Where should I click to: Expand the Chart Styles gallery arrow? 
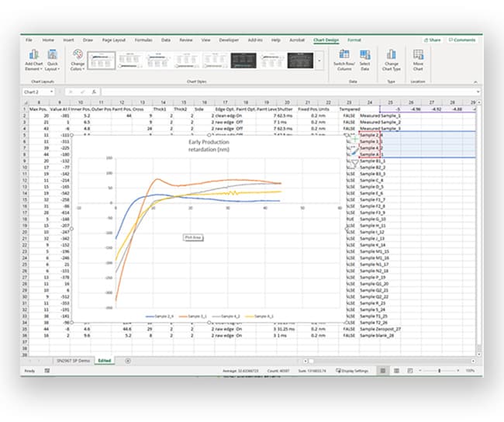[x=319, y=61]
